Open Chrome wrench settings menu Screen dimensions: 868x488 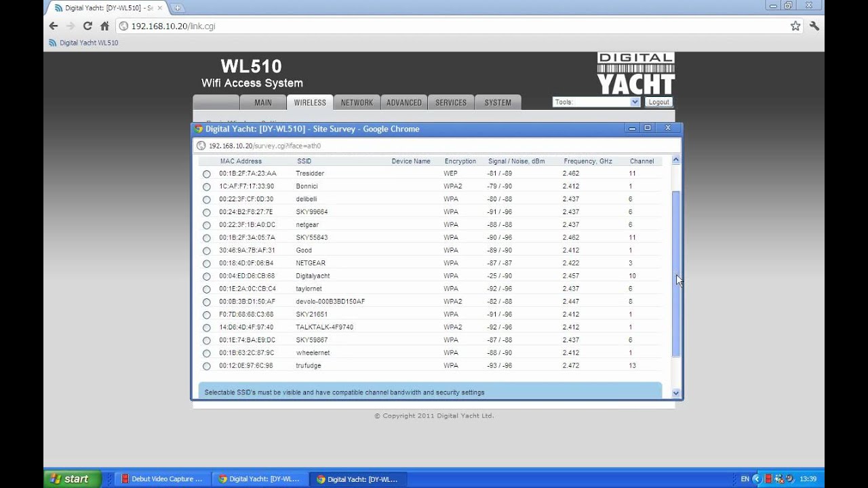point(814,26)
